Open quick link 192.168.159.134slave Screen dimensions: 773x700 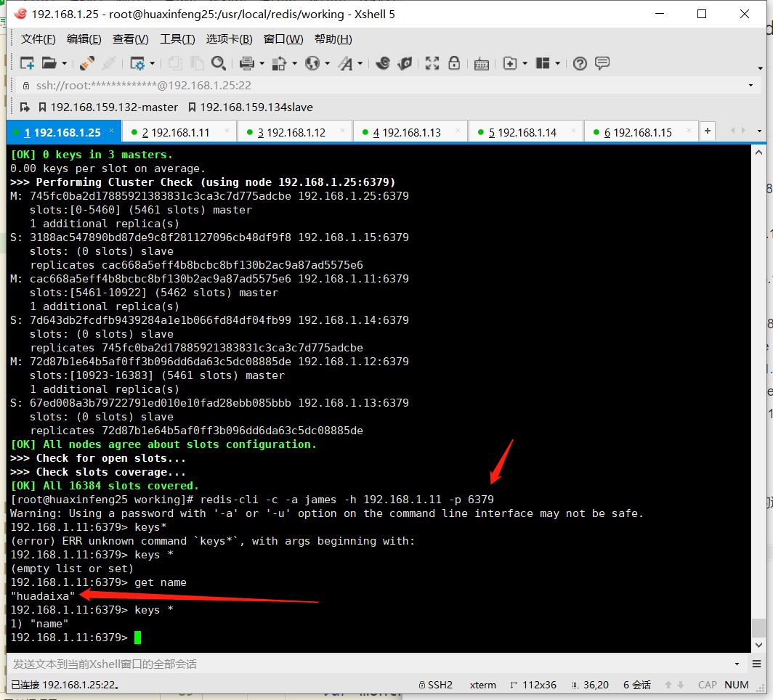[x=251, y=107]
